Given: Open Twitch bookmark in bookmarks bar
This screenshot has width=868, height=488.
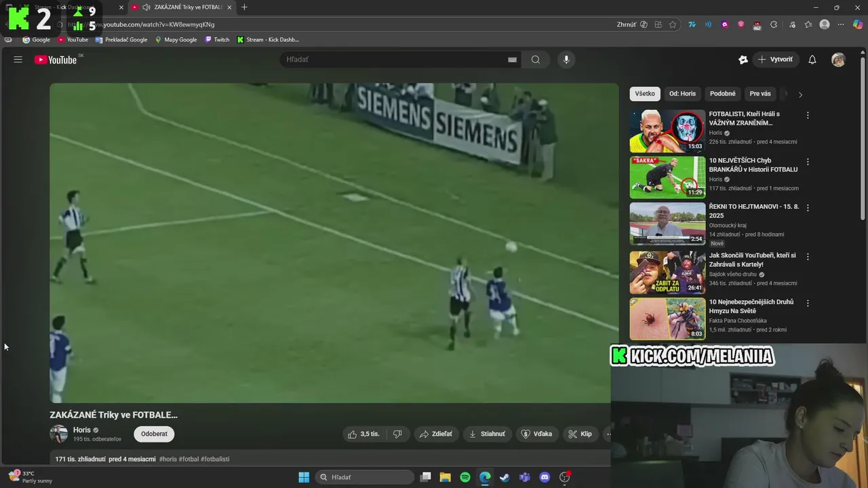Looking at the screenshot, I should pos(217,39).
